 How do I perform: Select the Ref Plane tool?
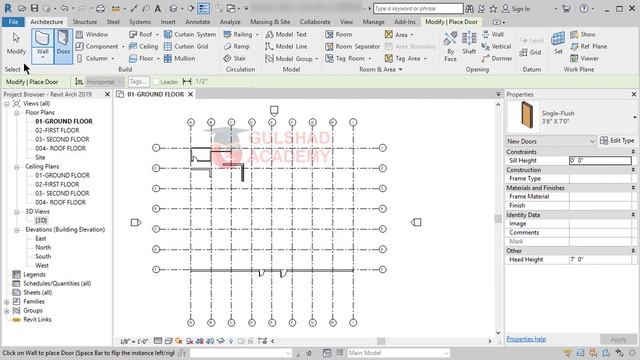589,47
